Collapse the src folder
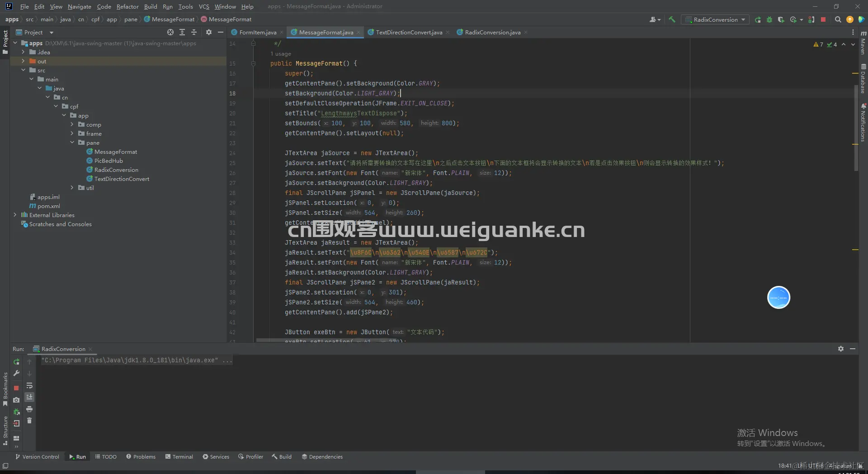868x474 pixels. tap(23, 70)
